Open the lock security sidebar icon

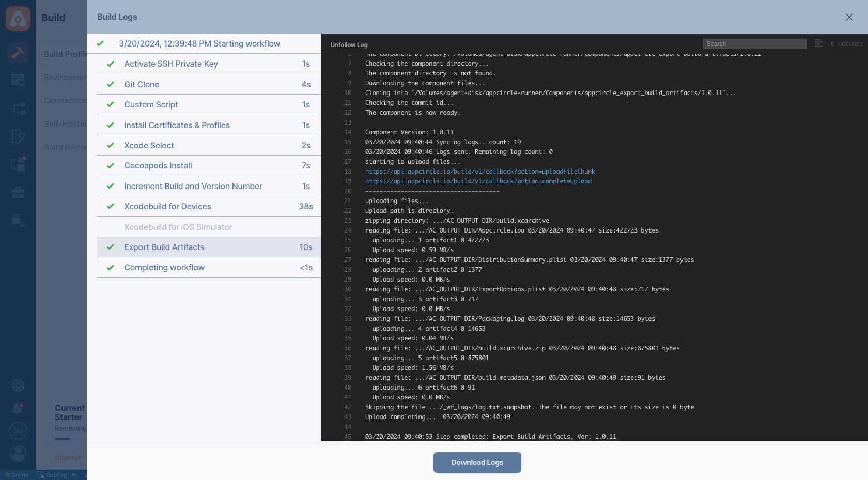coord(18,220)
